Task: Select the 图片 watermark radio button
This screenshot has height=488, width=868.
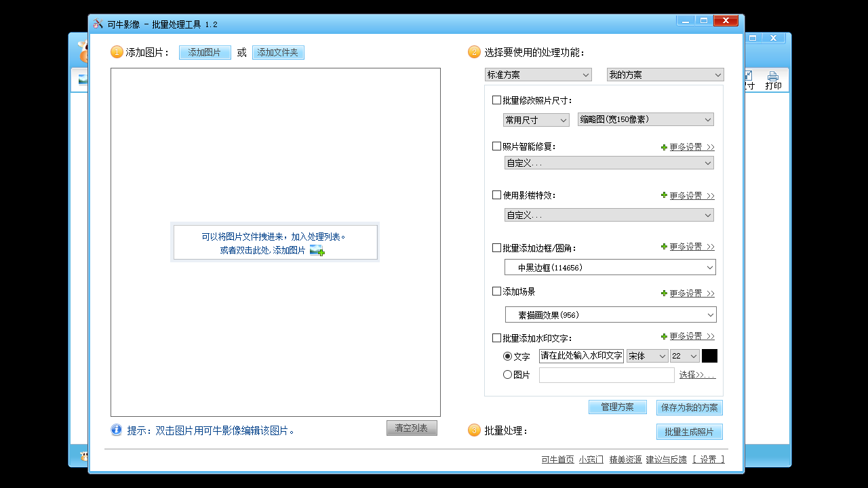Action: [x=507, y=375]
